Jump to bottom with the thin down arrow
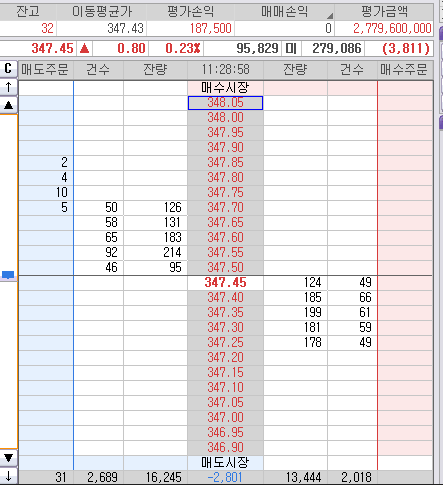The image size is (443, 485). point(8,476)
